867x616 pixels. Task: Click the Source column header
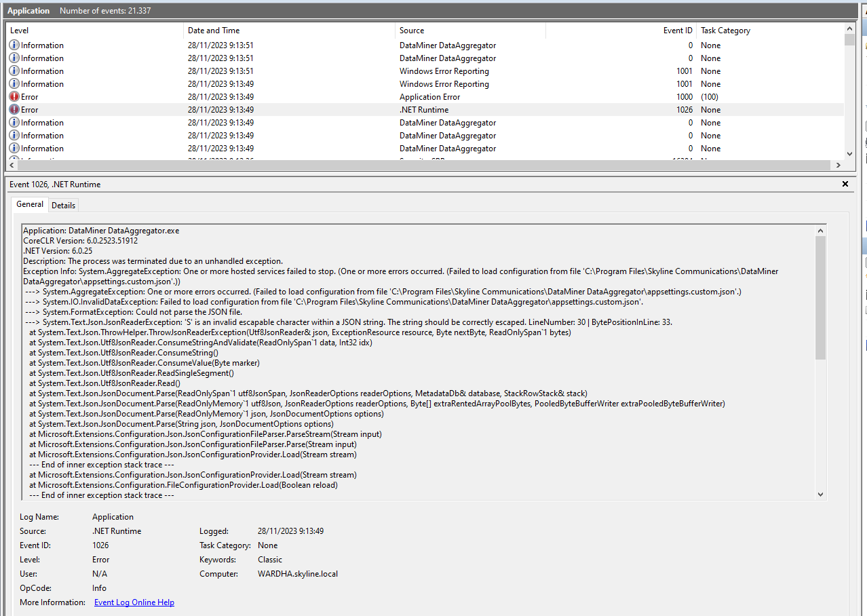pos(470,31)
